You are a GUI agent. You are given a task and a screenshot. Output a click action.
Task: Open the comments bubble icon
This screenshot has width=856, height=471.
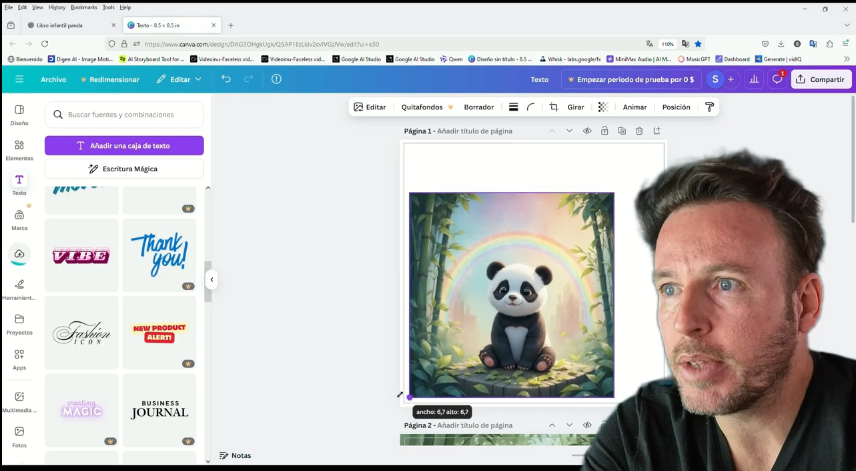tap(777, 79)
